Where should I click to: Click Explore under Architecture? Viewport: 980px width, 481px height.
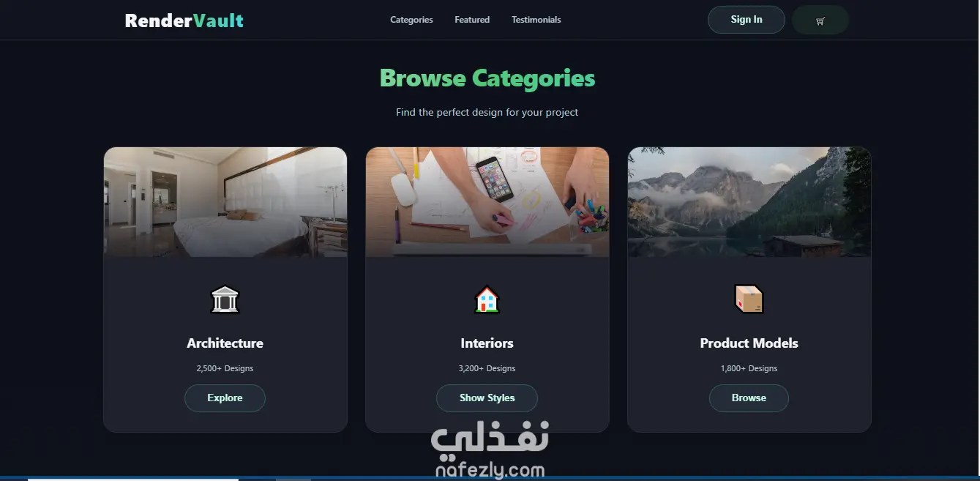[x=225, y=398]
